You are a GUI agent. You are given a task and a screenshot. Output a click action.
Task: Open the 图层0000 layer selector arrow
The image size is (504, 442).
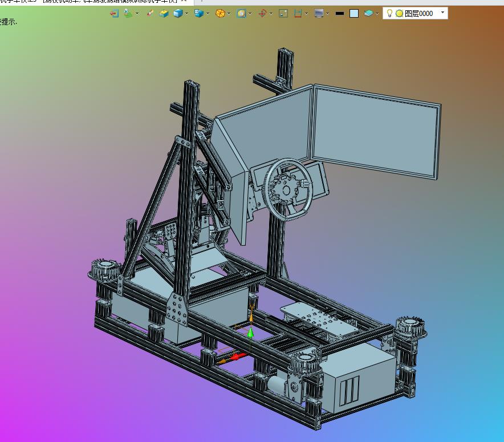coord(442,13)
